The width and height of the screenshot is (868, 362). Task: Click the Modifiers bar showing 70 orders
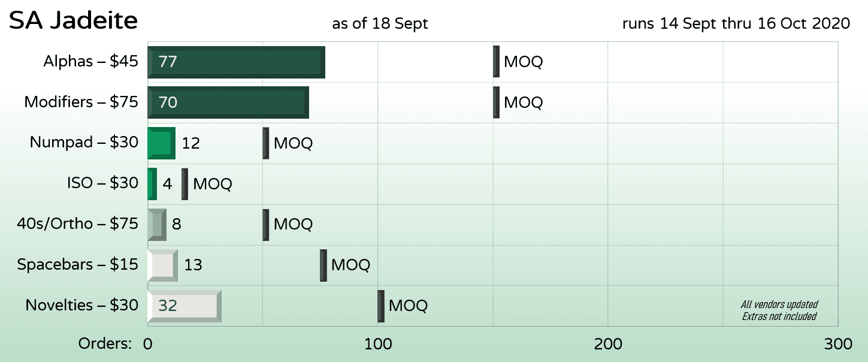coord(228,102)
